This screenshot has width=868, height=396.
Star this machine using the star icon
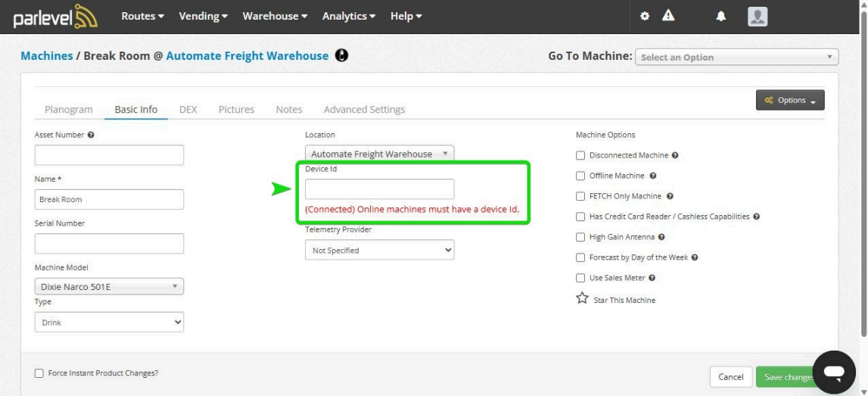coord(582,299)
